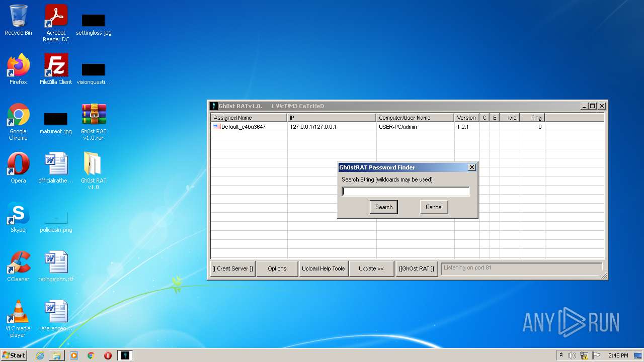
Task: Sort by Assigned Name column header
Action: tap(249, 118)
